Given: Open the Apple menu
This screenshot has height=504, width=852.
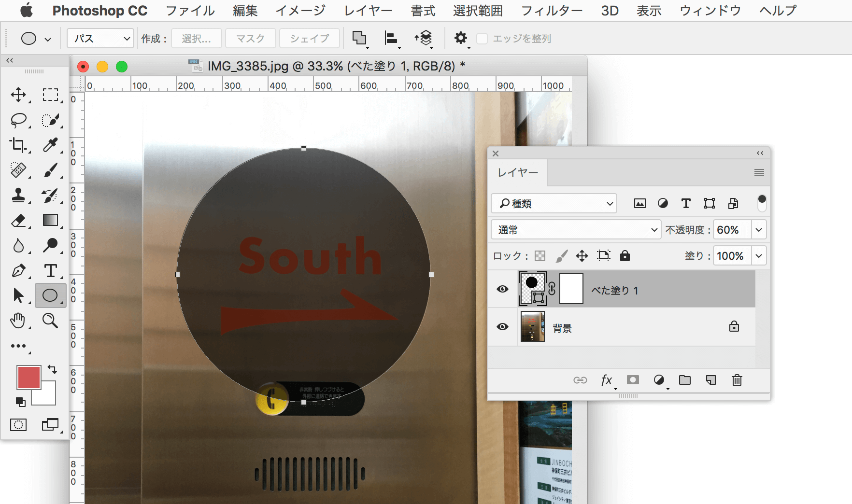Looking at the screenshot, I should pos(27,10).
